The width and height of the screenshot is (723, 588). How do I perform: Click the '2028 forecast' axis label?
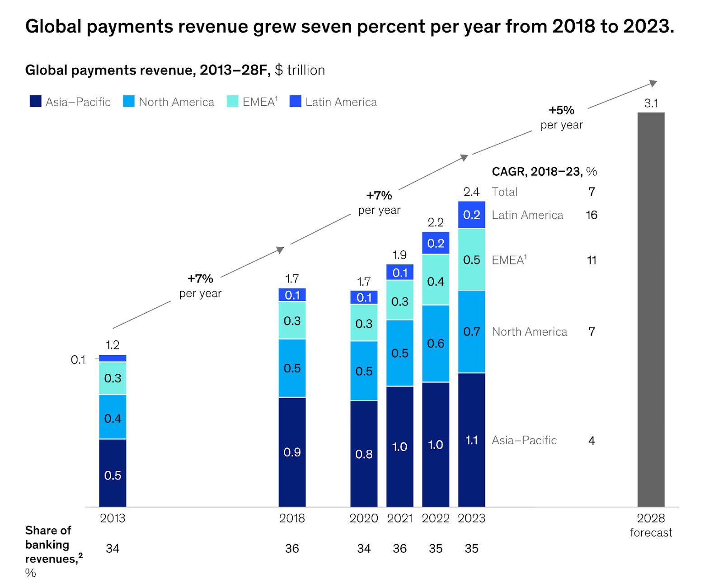click(x=651, y=525)
